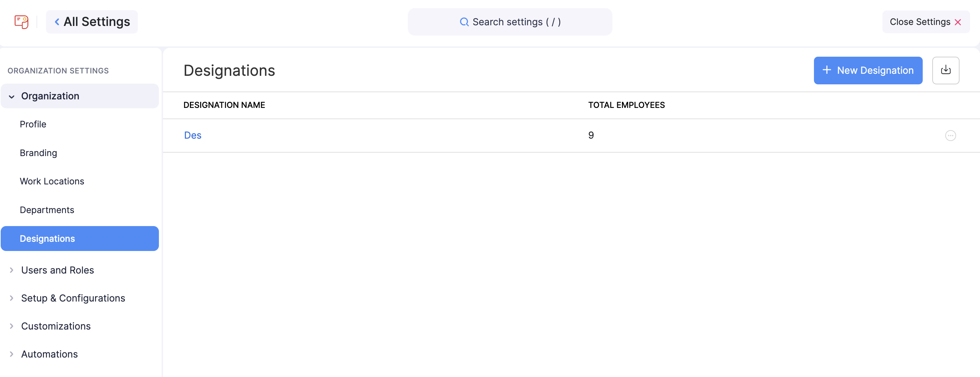This screenshot has width=980, height=377.
Task: Click the app logo icon
Action: pyautogui.click(x=21, y=22)
